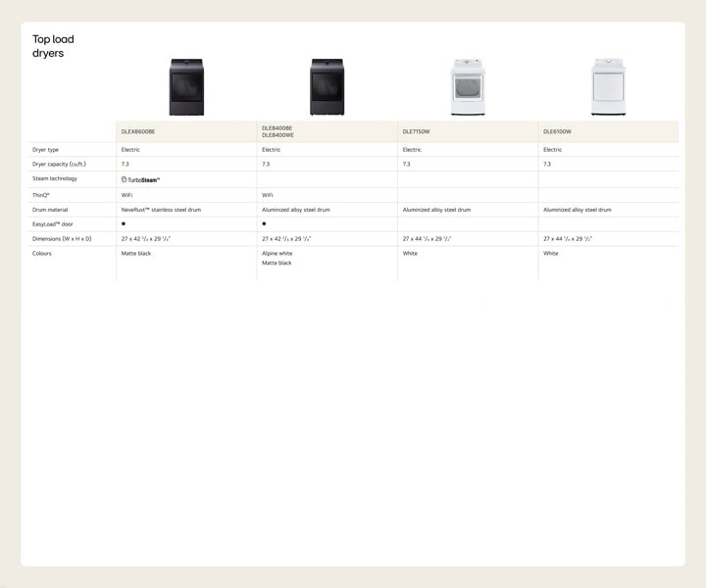The width and height of the screenshot is (706, 588).
Task: Select DLE7150W 'Aluminized alloy steel drum'
Action: pos(436,210)
